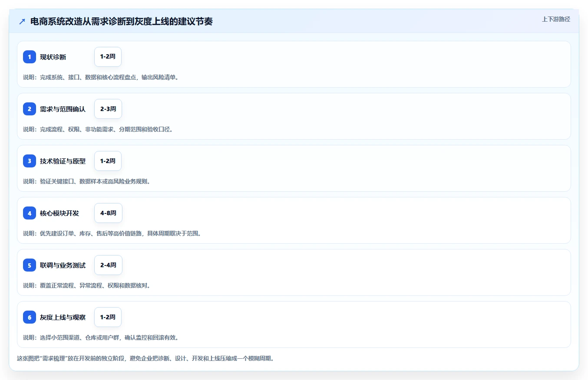
Task: Click the description about 覆盖正常流程、异常流程
Action: pos(86,285)
